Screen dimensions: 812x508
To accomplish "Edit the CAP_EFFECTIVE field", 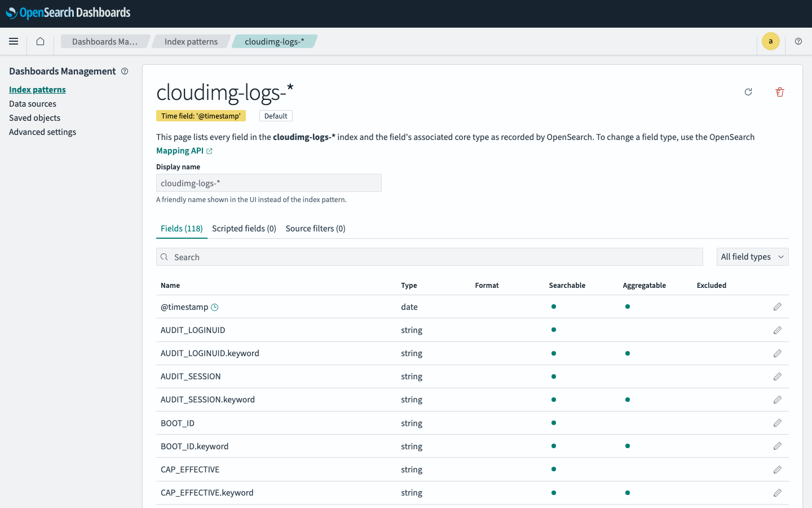I will pyautogui.click(x=778, y=470).
